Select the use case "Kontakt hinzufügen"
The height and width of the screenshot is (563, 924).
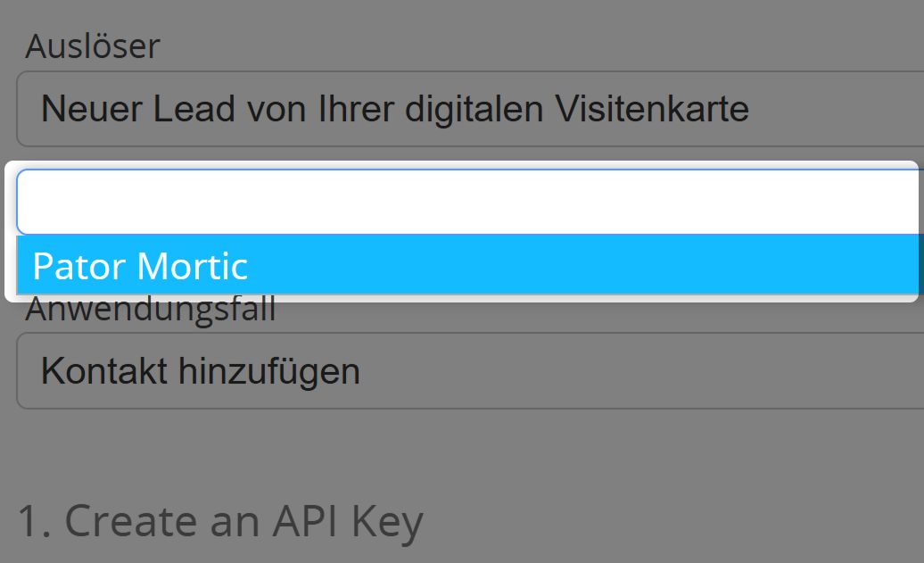click(x=200, y=370)
